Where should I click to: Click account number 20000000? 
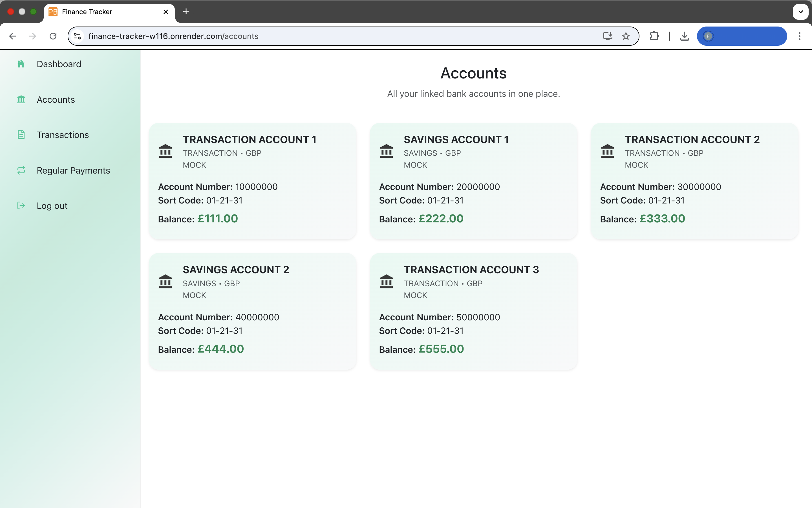click(x=478, y=187)
